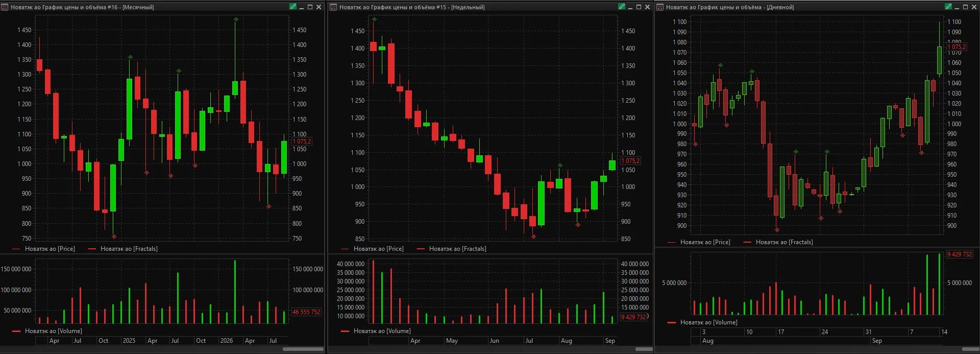Click the link icon in the Дневной chart window
The width and height of the screenshot is (980, 354).
(948, 7)
